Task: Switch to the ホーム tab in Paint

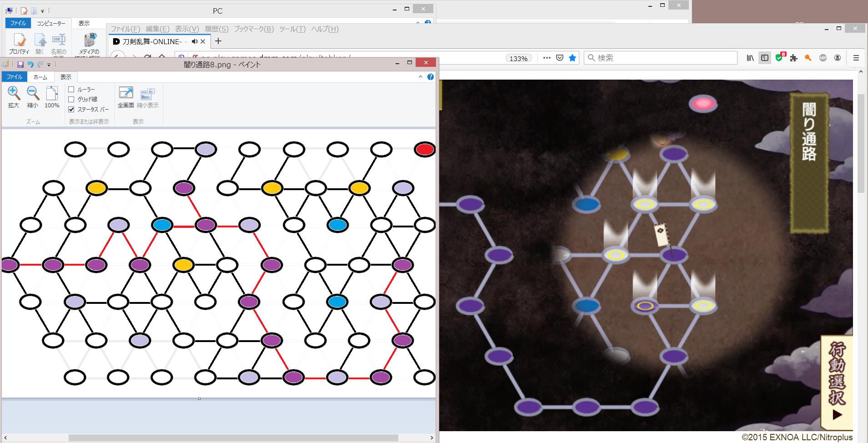Action: click(x=40, y=77)
